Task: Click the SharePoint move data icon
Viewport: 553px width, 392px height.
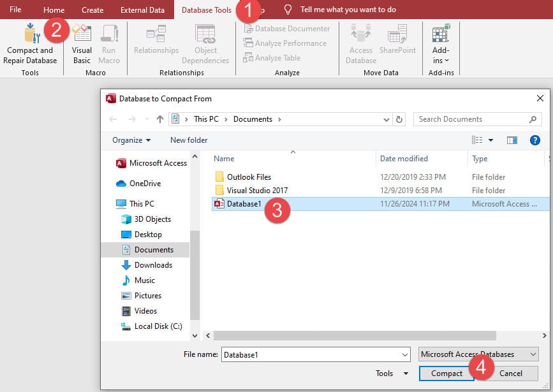Action: tap(397, 41)
